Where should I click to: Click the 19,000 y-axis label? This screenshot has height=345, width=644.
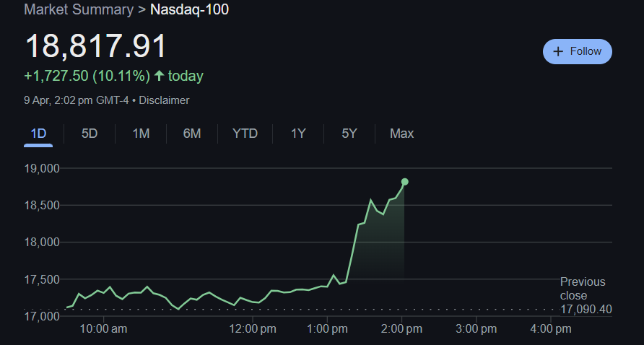click(x=42, y=168)
